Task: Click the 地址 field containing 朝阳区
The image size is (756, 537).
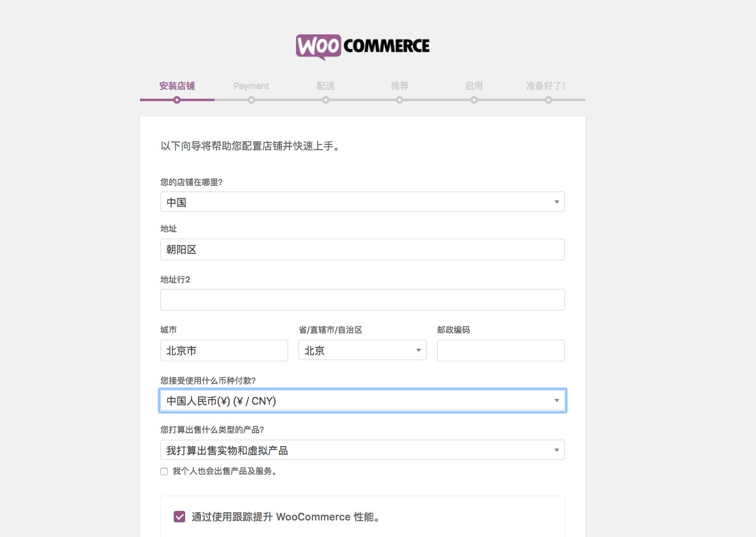Action: 363,249
